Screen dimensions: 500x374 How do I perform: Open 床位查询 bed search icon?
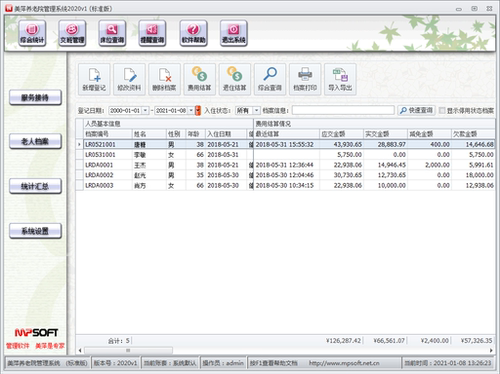[112, 33]
